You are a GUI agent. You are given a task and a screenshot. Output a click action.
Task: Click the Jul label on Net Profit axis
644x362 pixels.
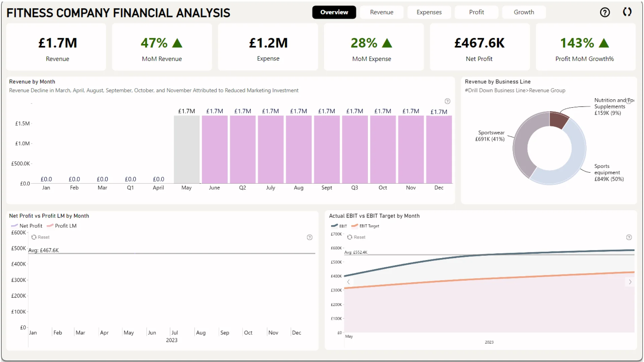point(175,333)
